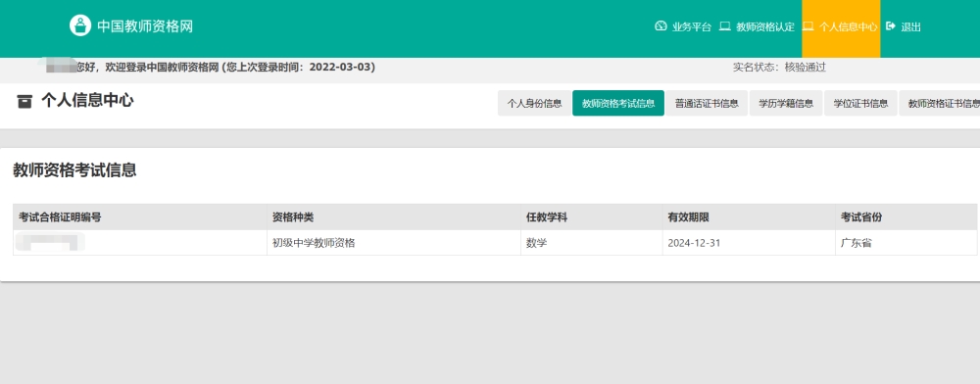The height and width of the screenshot is (384, 980).
Task: Click the laptop icon beside 个人信息中心
Action: pos(808,26)
